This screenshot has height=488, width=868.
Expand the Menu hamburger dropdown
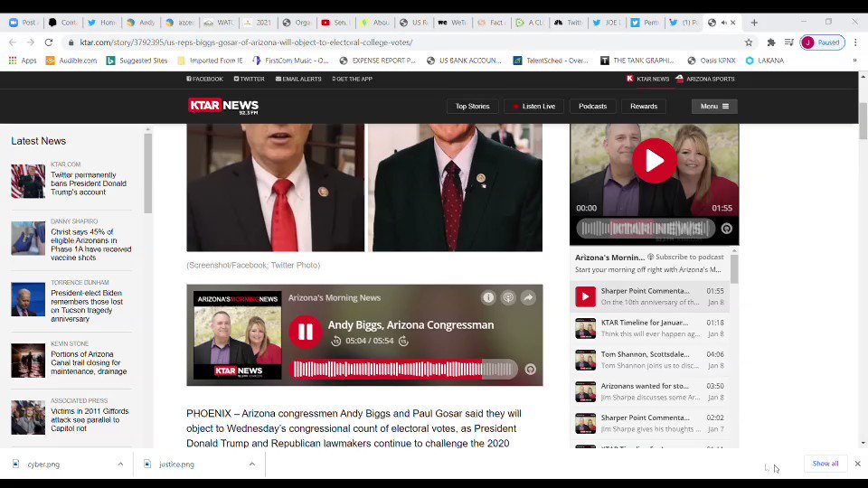click(714, 107)
